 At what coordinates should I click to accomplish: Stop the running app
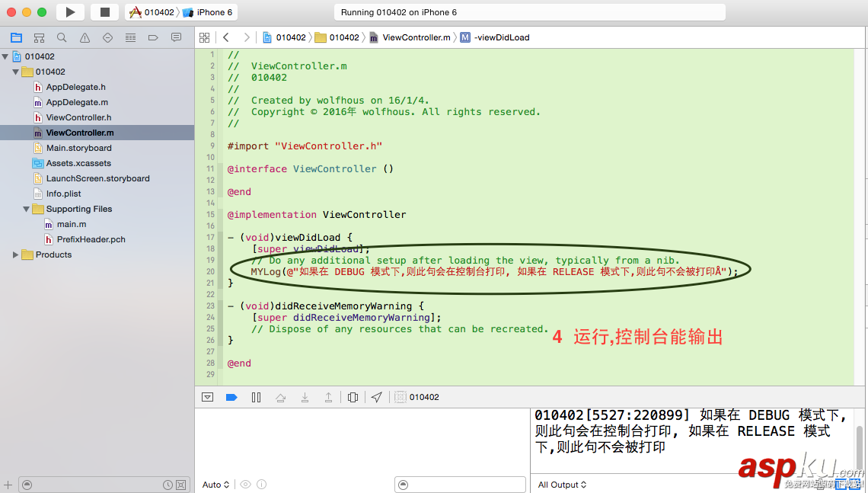[x=106, y=11]
